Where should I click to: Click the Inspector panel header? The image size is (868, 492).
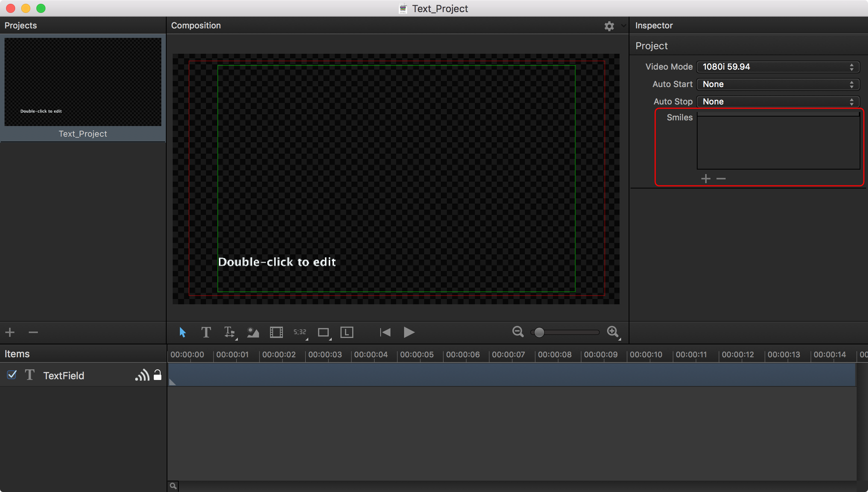click(x=654, y=25)
